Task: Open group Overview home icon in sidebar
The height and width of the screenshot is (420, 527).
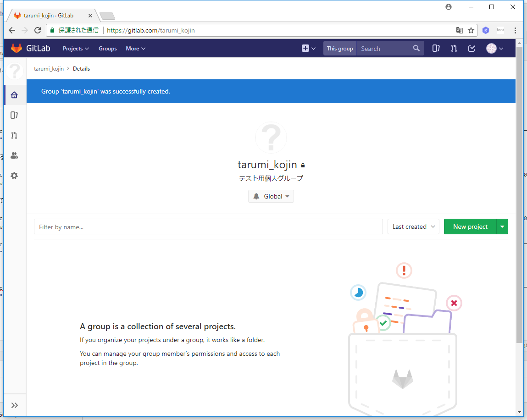Action: click(14, 95)
